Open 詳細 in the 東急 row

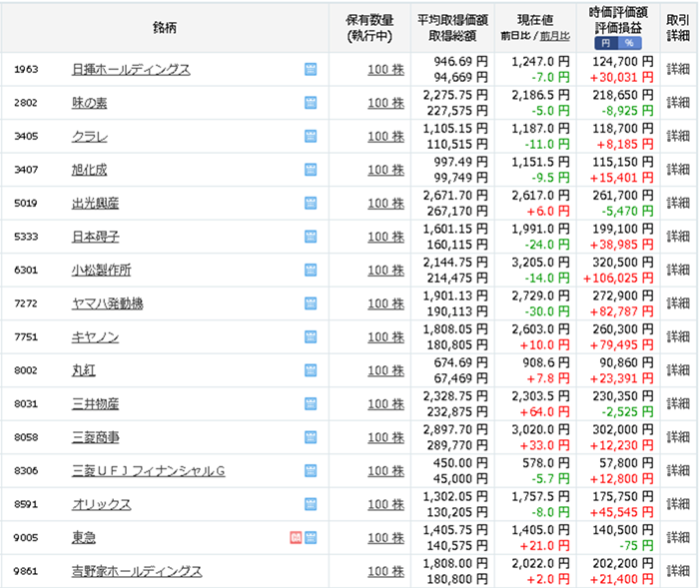678,537
